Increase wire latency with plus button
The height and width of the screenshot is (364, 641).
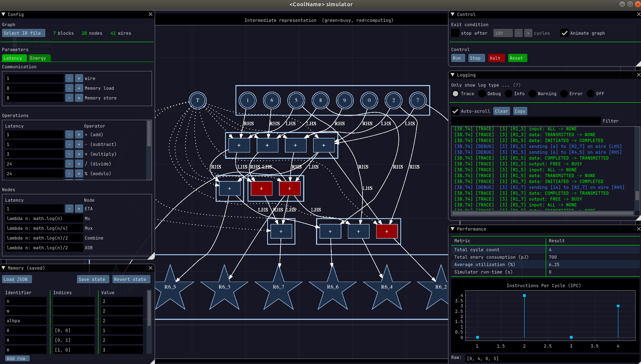pyautogui.click(x=79, y=78)
